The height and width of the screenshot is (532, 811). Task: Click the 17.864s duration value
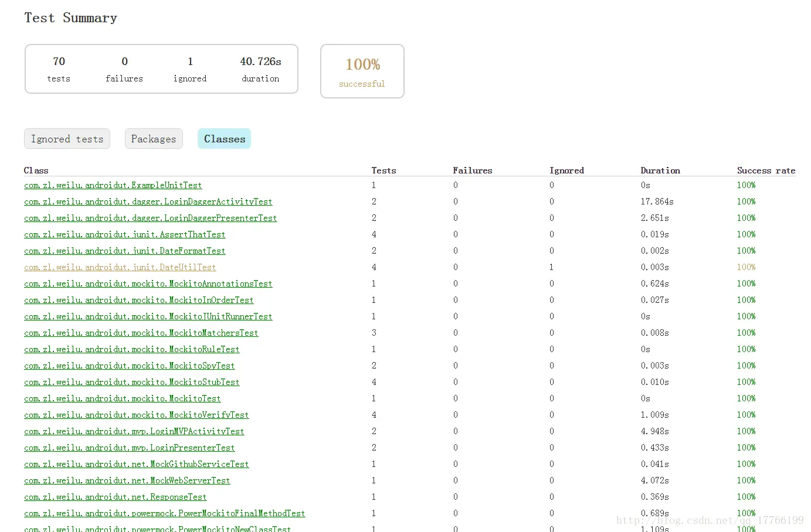(657, 202)
